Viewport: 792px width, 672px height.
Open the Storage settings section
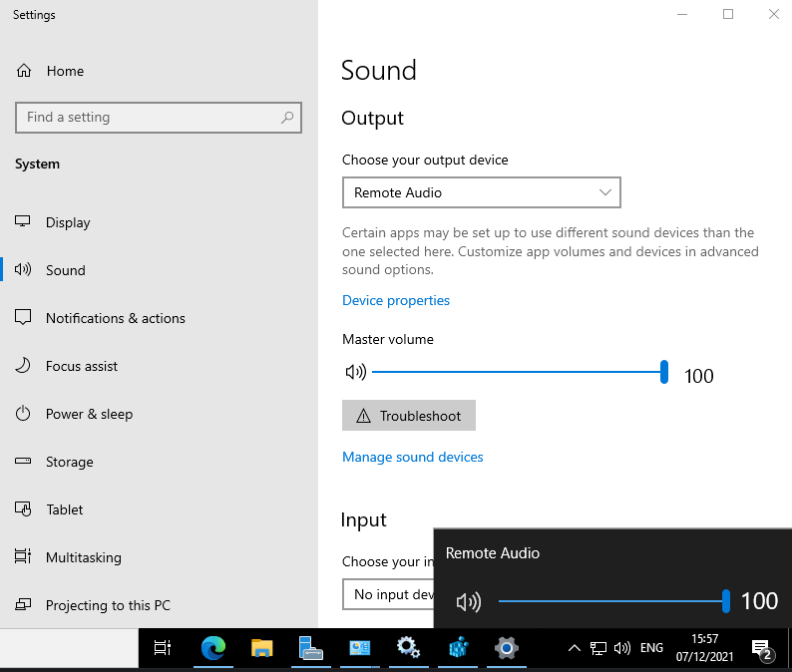tap(69, 462)
